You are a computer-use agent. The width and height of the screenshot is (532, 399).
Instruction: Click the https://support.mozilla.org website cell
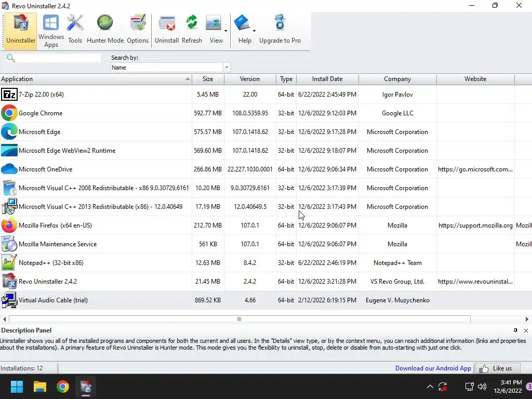(475, 225)
